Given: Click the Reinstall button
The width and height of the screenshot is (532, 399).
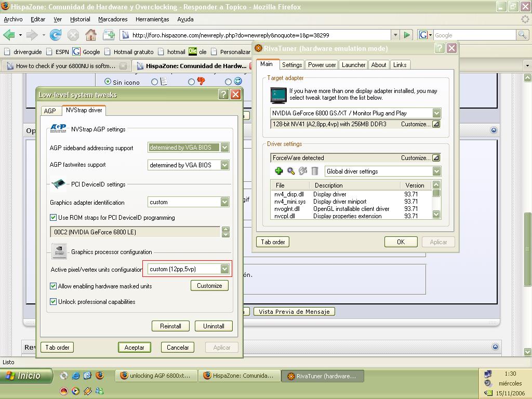Looking at the screenshot, I should coord(170,326).
